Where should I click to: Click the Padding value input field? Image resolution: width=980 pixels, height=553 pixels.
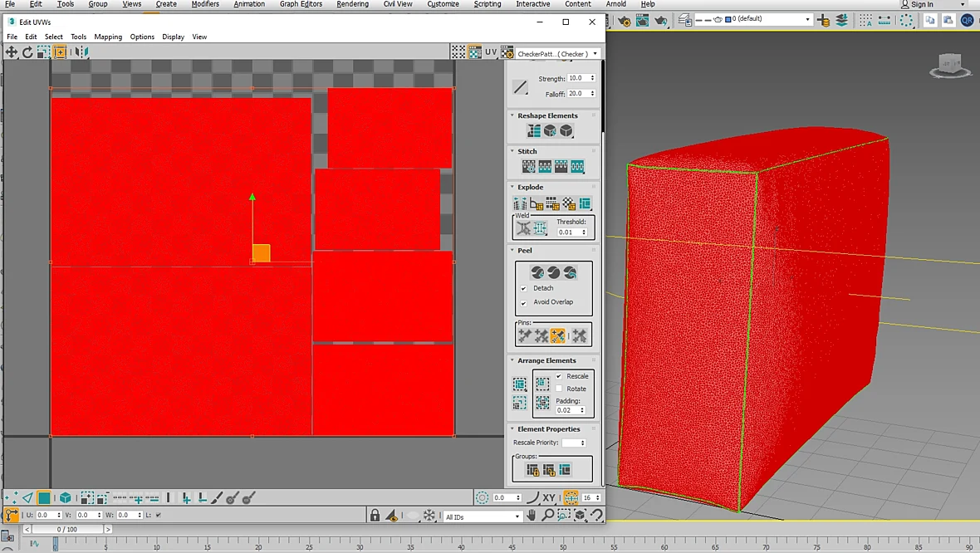point(567,410)
